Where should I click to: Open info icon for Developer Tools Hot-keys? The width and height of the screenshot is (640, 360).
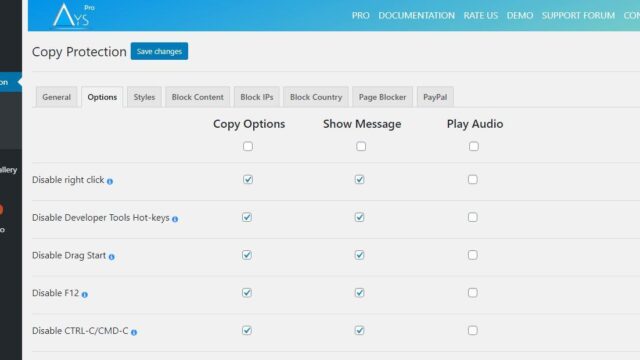pyautogui.click(x=175, y=219)
